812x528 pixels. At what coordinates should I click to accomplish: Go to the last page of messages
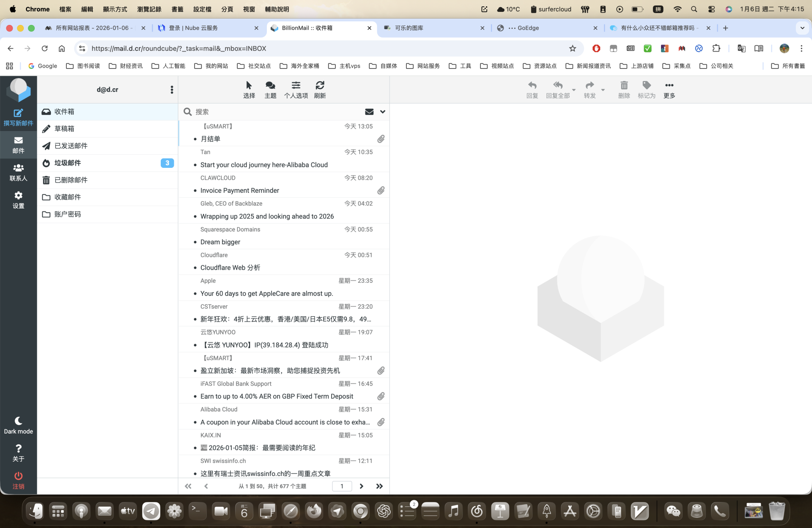(x=379, y=486)
